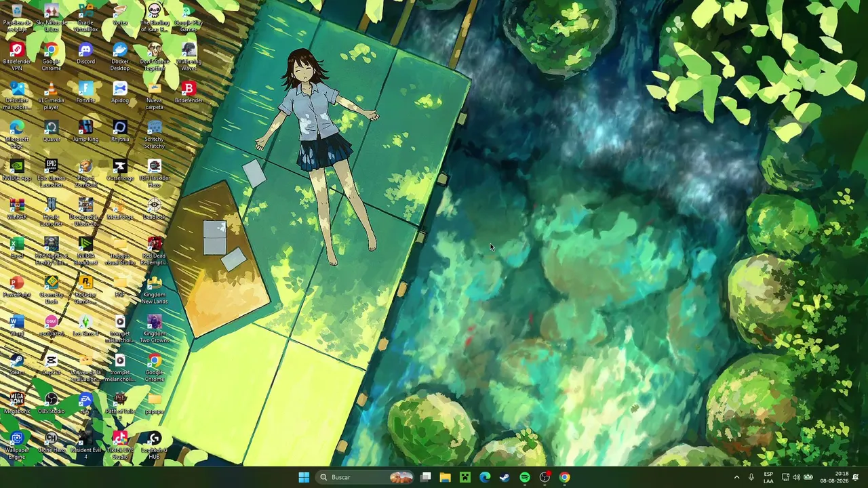Show hidden system tray icons
The image size is (868, 488).
tap(737, 477)
